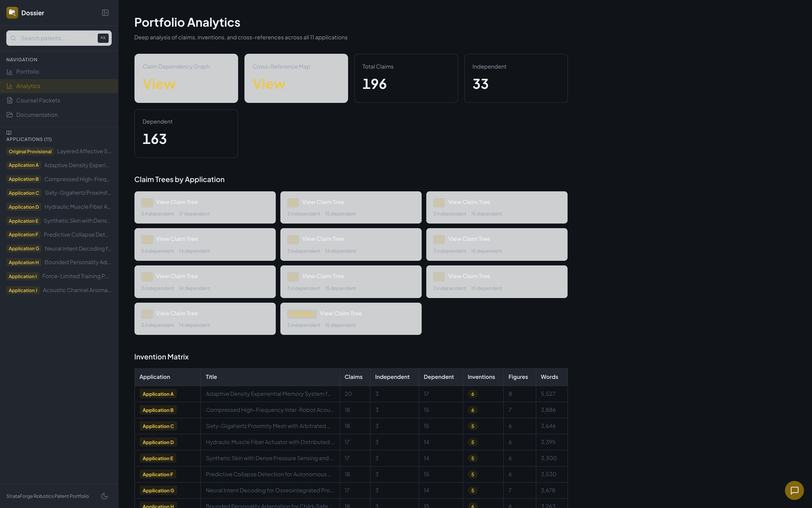The height and width of the screenshot is (508, 812).
Task: View Claim Tree for application B
Action: (351, 207)
